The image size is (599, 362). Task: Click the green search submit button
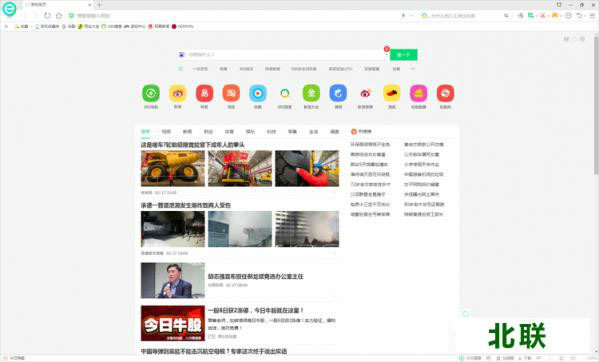pyautogui.click(x=403, y=55)
